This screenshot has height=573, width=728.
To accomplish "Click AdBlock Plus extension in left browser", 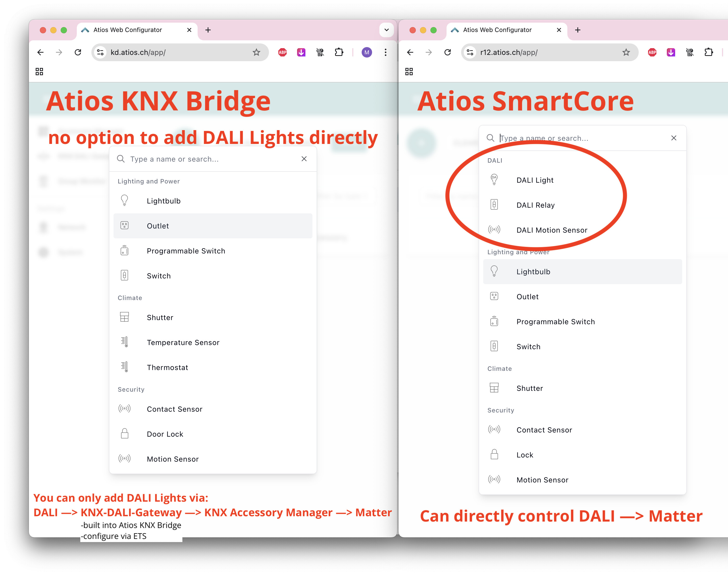I will pyautogui.click(x=282, y=52).
